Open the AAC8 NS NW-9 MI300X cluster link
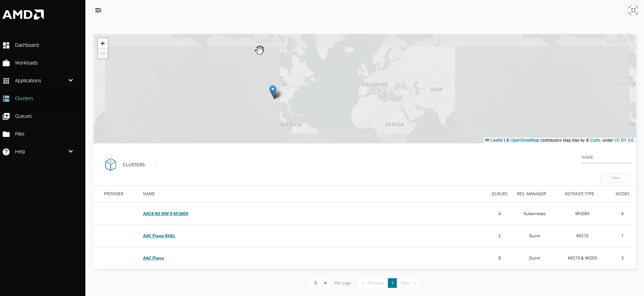The width and height of the screenshot is (644, 296). [x=166, y=214]
